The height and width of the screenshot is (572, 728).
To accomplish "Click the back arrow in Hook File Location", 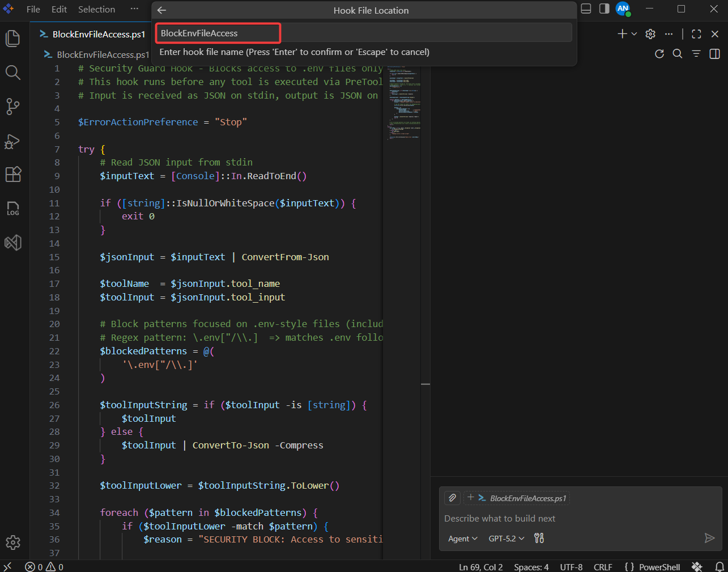I will pyautogui.click(x=161, y=10).
